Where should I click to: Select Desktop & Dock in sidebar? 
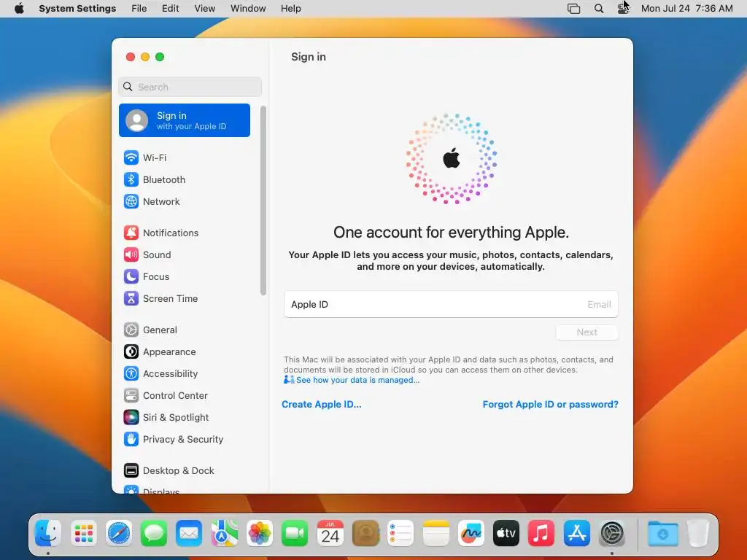point(184,471)
